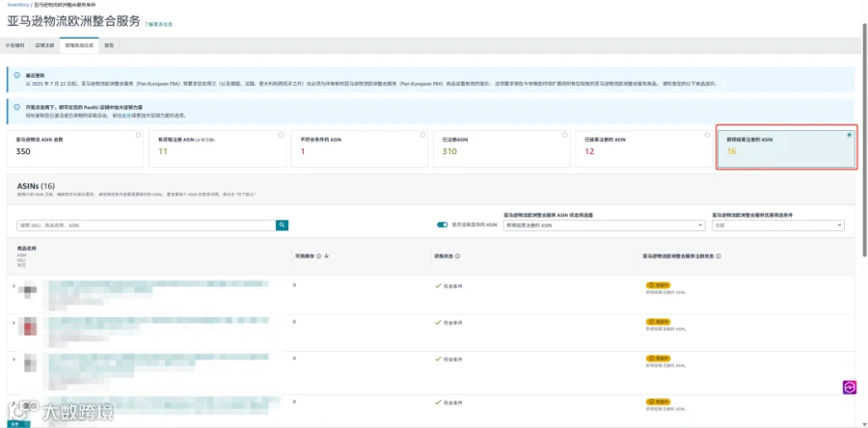The height and width of the screenshot is (428, 868).
Task: Expand the fourth product row chevron
Action: click(x=14, y=401)
